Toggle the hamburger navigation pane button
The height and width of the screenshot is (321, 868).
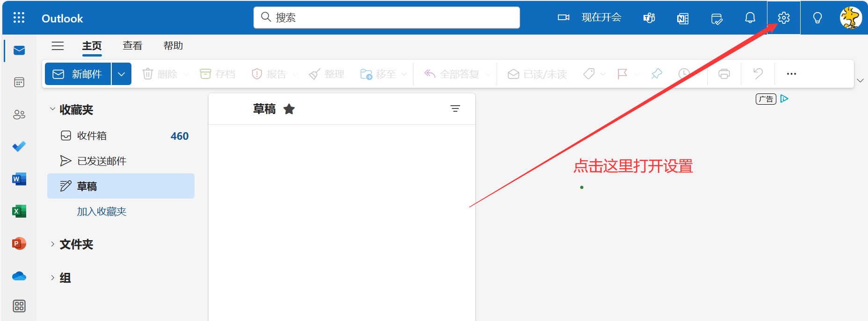[x=58, y=46]
